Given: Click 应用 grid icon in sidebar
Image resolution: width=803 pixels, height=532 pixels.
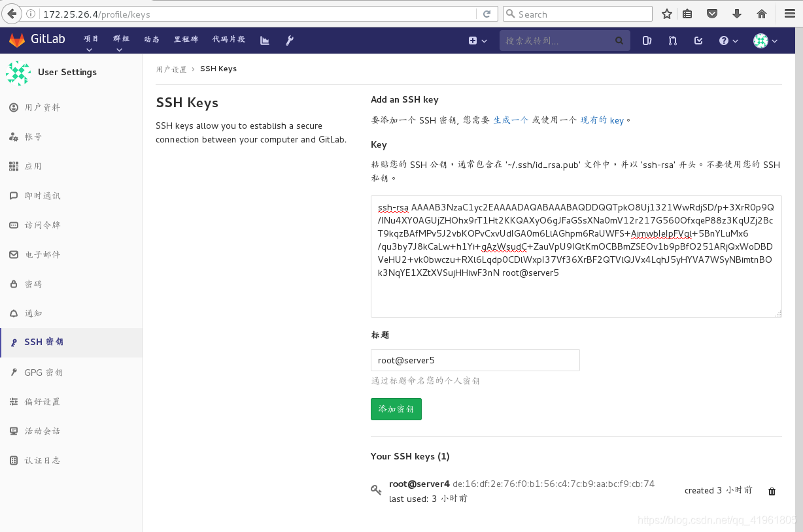Looking at the screenshot, I should coord(14,166).
